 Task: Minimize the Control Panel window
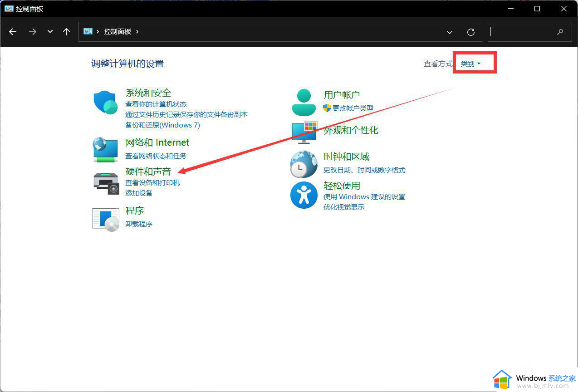pos(510,9)
